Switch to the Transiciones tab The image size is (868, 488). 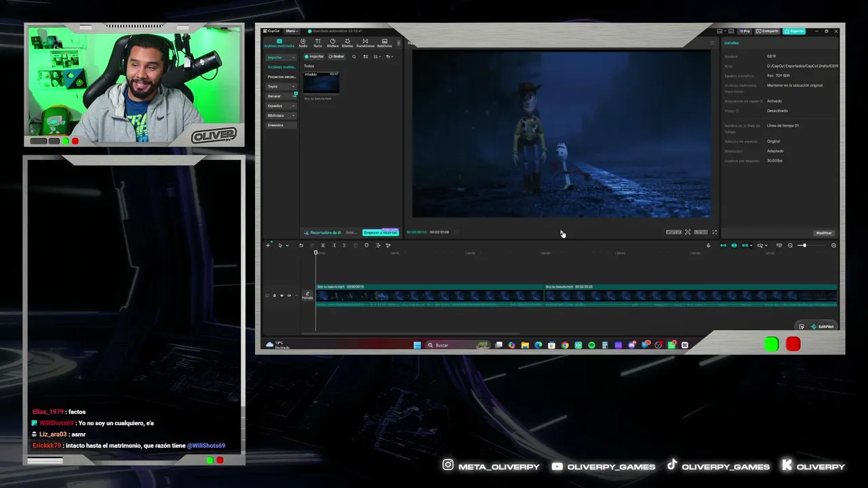(x=365, y=43)
